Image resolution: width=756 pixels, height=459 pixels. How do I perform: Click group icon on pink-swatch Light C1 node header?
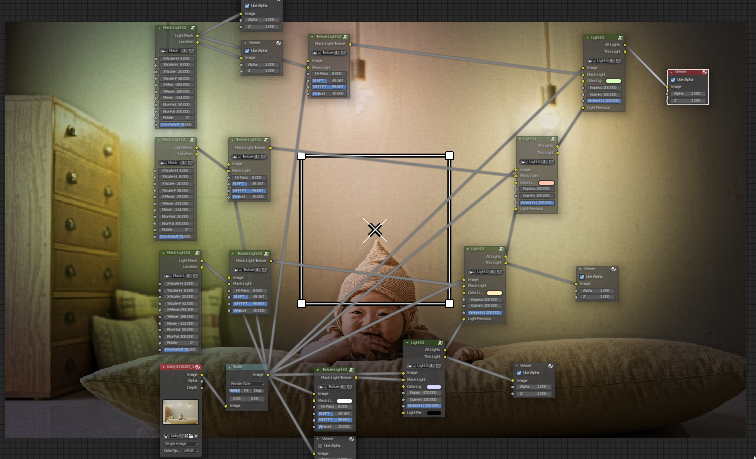click(x=553, y=139)
